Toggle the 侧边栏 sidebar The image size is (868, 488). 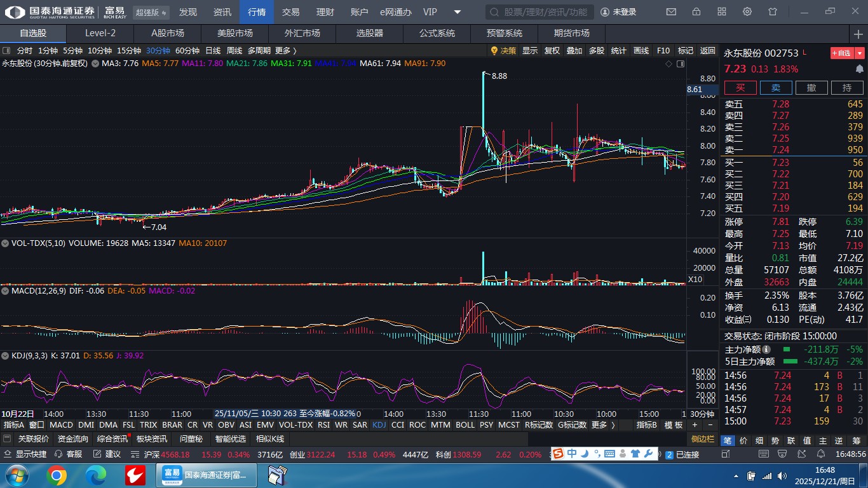(703, 438)
